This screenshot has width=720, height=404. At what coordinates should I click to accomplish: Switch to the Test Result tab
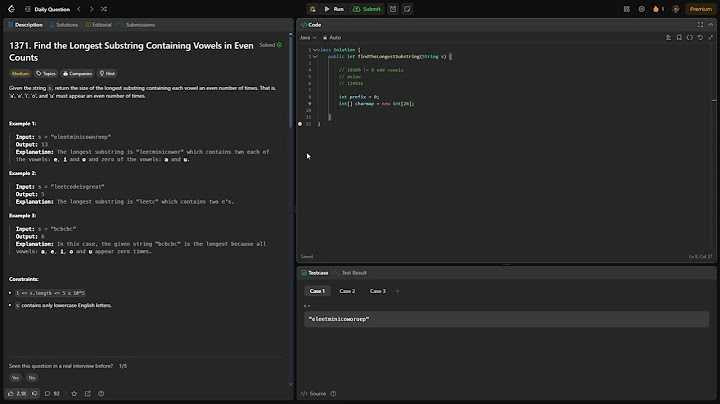point(350,273)
